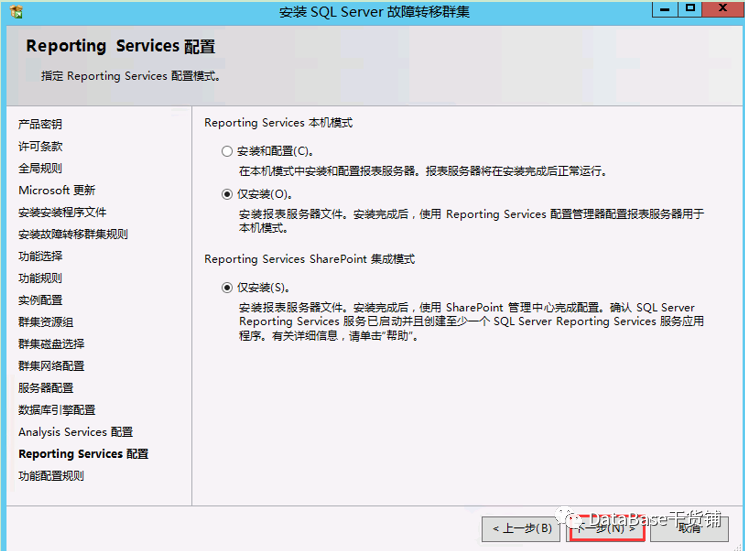Select the 安装和配置(C) radio button

227,152
